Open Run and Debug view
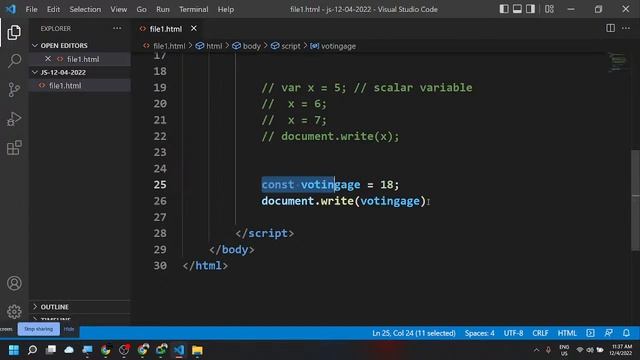This screenshot has height=360, width=640. coord(14,119)
